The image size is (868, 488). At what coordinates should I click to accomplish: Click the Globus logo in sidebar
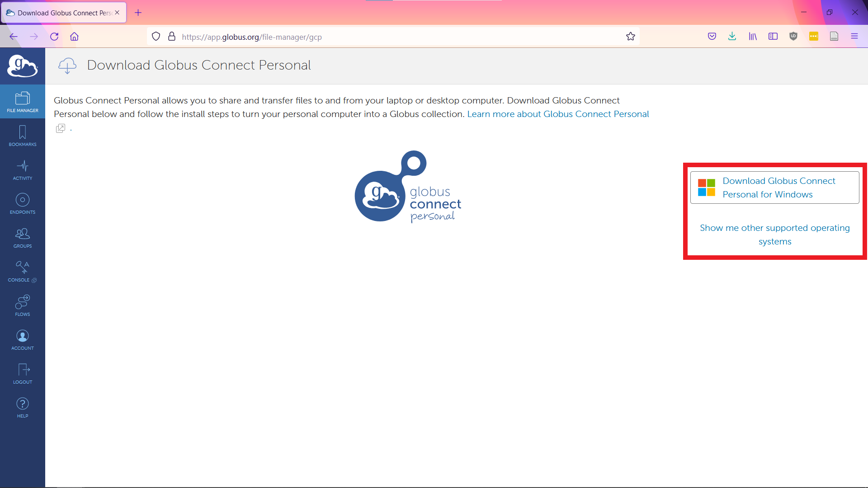23,66
